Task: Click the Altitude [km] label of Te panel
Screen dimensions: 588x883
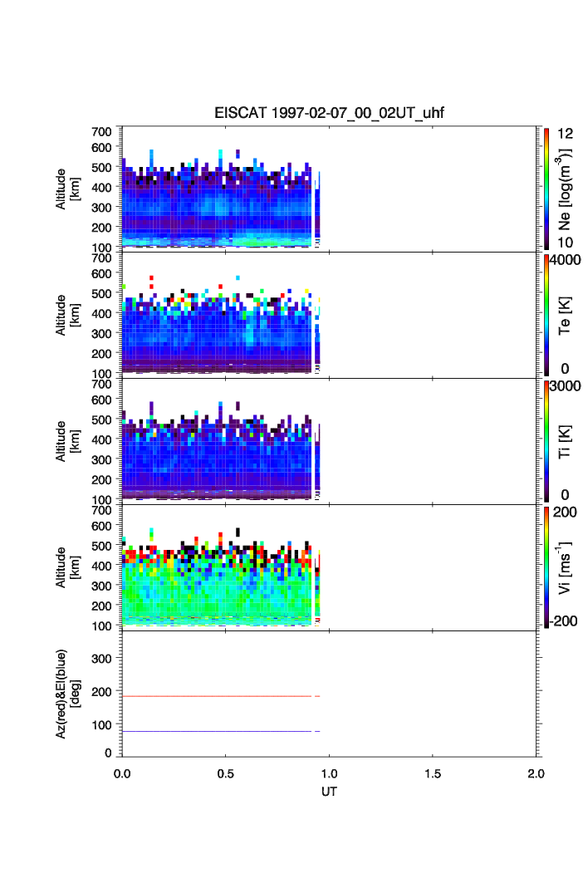Action: coord(67,316)
